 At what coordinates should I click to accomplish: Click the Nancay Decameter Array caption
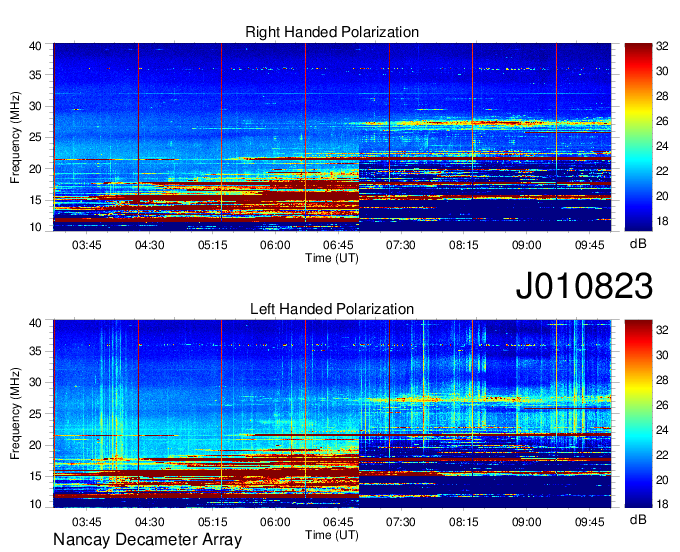pos(147,540)
